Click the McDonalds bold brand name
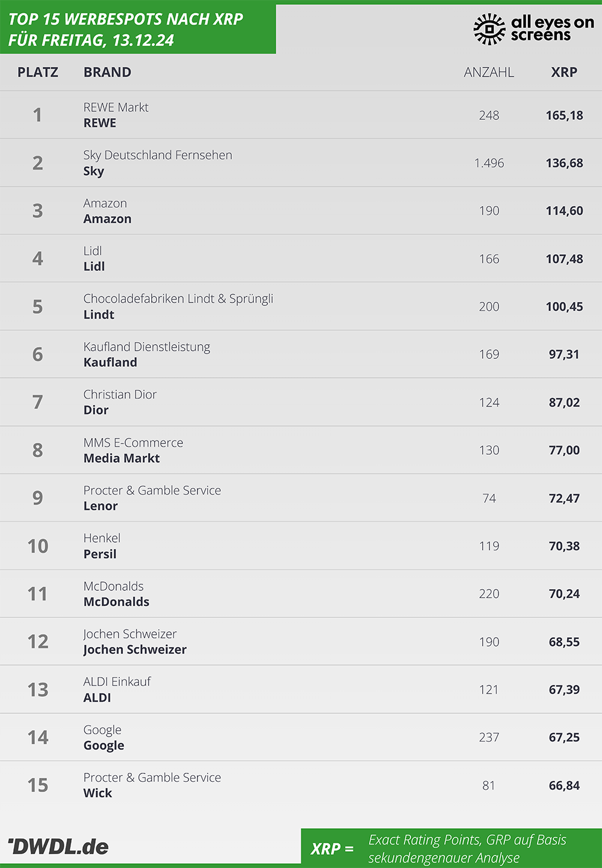Viewport: 602px width, 868px height. (116, 602)
